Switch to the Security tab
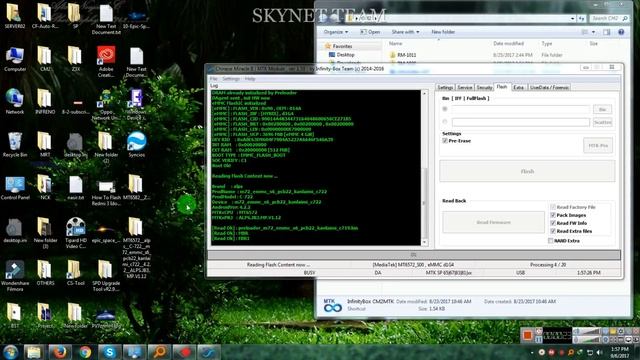Image resolution: width=640 pixels, height=360 pixels. coord(484,87)
